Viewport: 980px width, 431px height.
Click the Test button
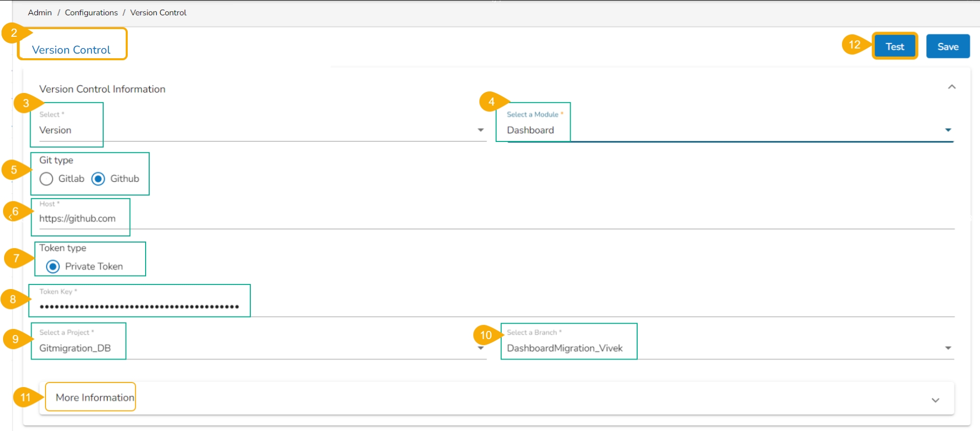coord(895,46)
